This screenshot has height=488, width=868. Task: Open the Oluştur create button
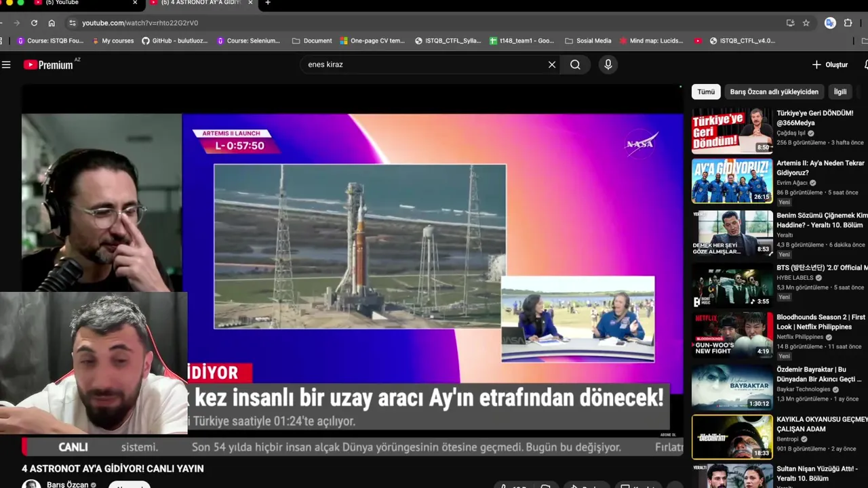pos(830,64)
